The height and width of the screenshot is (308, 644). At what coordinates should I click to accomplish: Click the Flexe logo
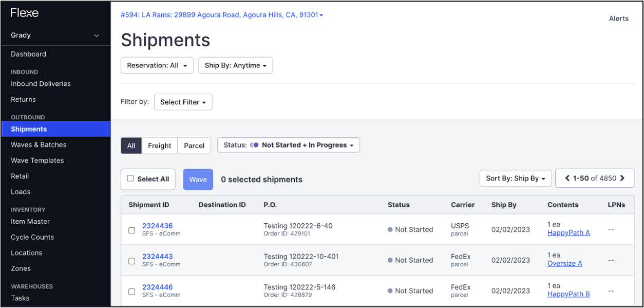click(x=25, y=13)
